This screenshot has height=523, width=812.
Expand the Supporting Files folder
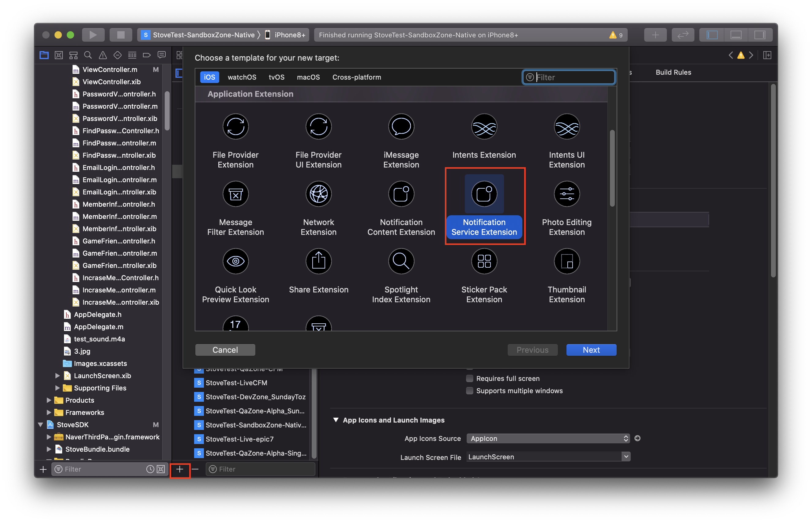tap(57, 388)
